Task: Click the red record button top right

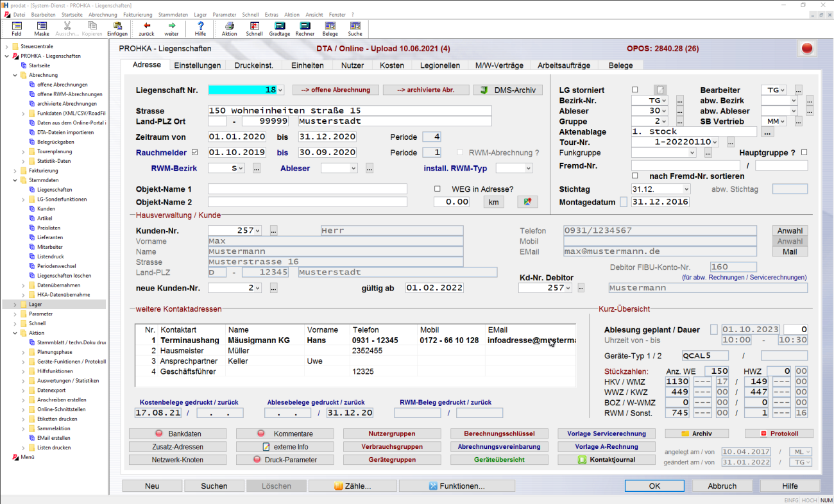Action: [807, 49]
